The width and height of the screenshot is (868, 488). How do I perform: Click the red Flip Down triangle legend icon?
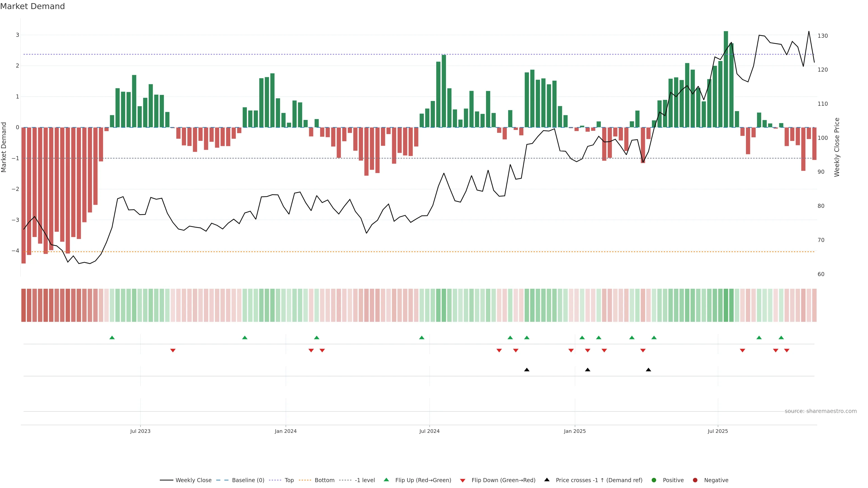coord(463,481)
